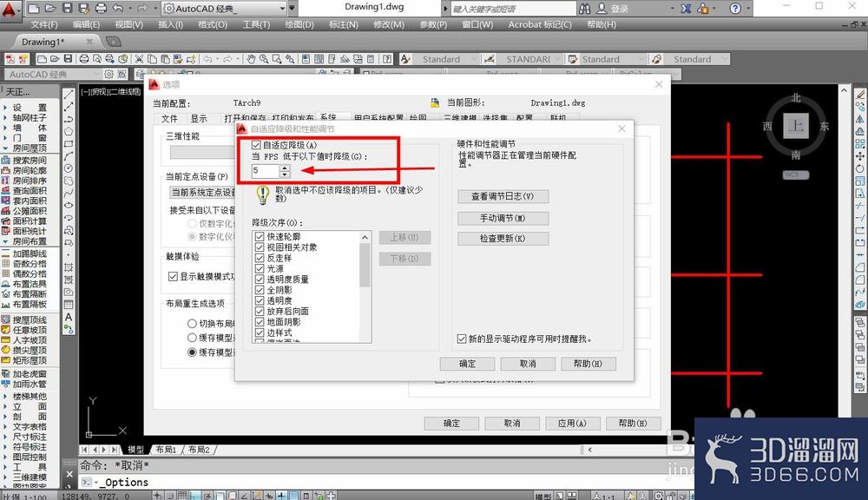
Task: Toggle 新的显示驱动程序可用时提醒我 checkbox
Action: click(x=462, y=339)
